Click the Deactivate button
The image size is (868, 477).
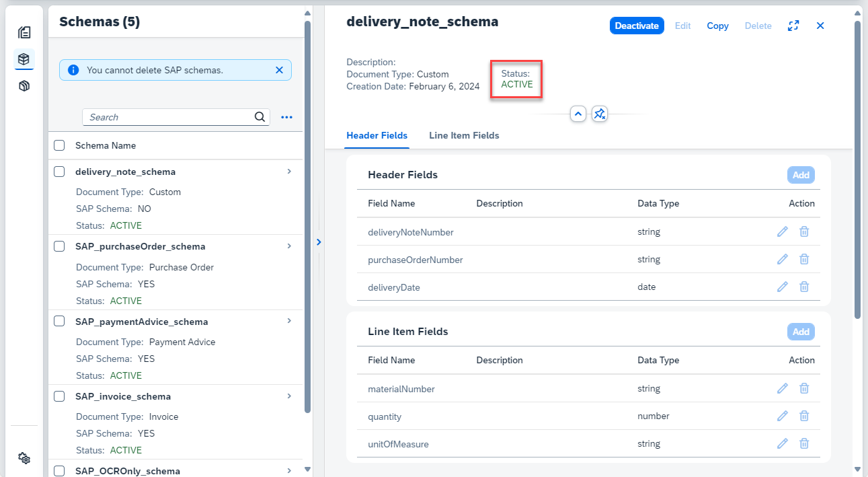coord(637,26)
